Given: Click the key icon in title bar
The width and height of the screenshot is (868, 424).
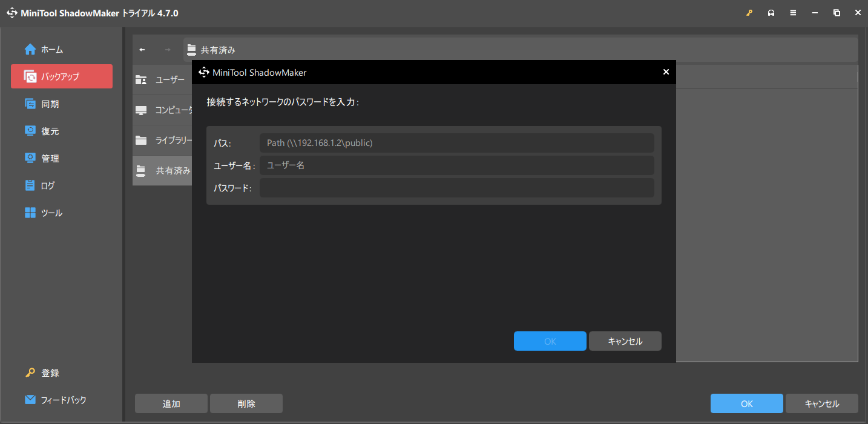Looking at the screenshot, I should [x=749, y=13].
